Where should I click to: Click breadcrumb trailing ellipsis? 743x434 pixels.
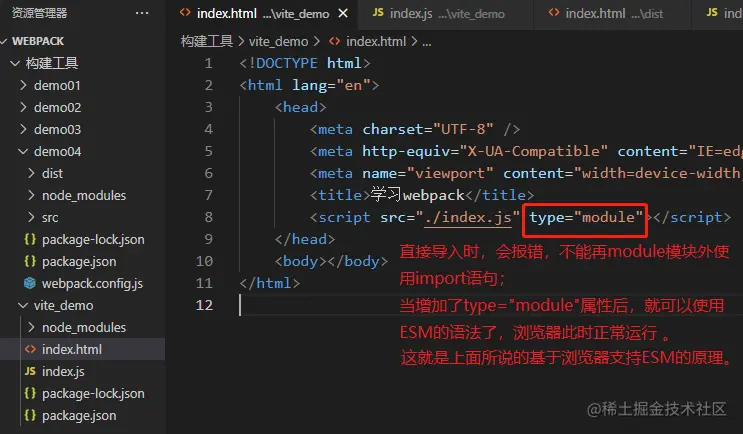(x=426, y=42)
